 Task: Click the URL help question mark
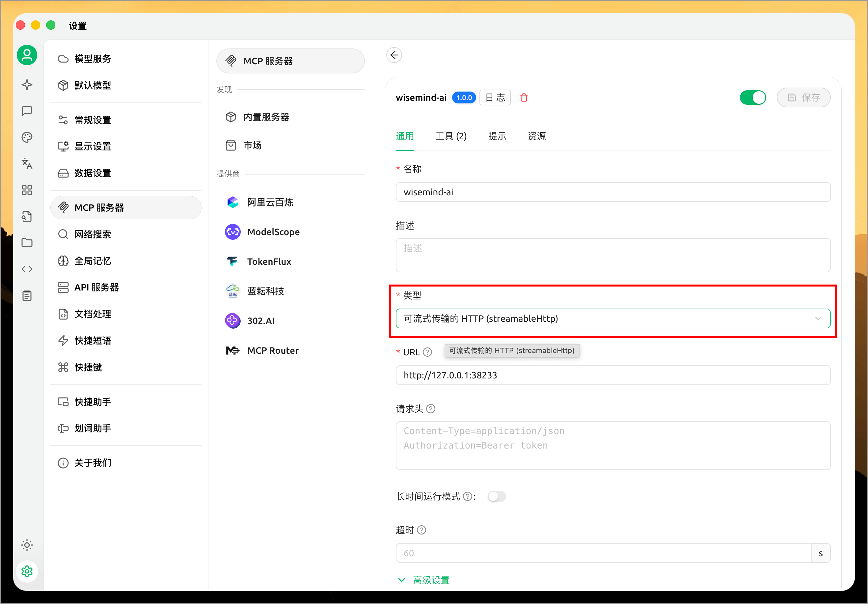(x=427, y=352)
